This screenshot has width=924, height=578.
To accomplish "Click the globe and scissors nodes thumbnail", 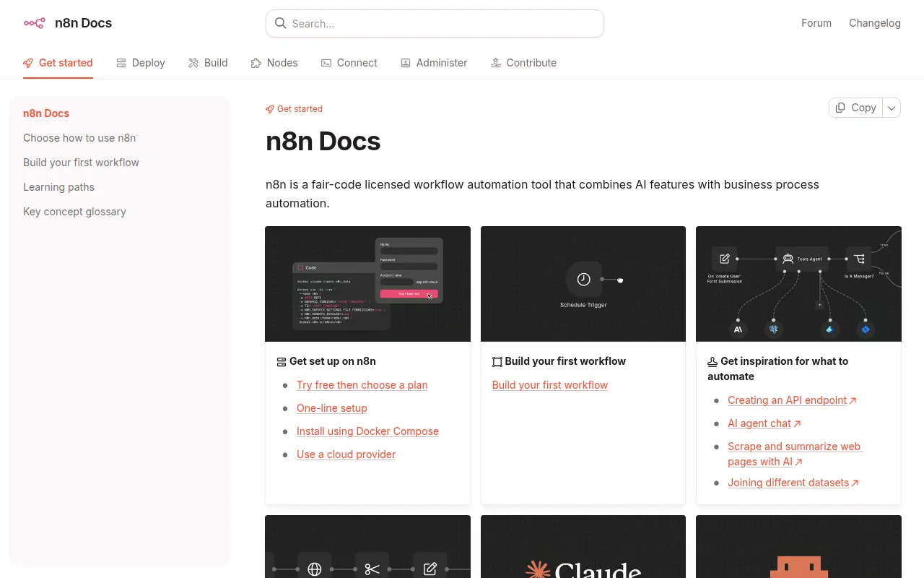I will 367,546.
